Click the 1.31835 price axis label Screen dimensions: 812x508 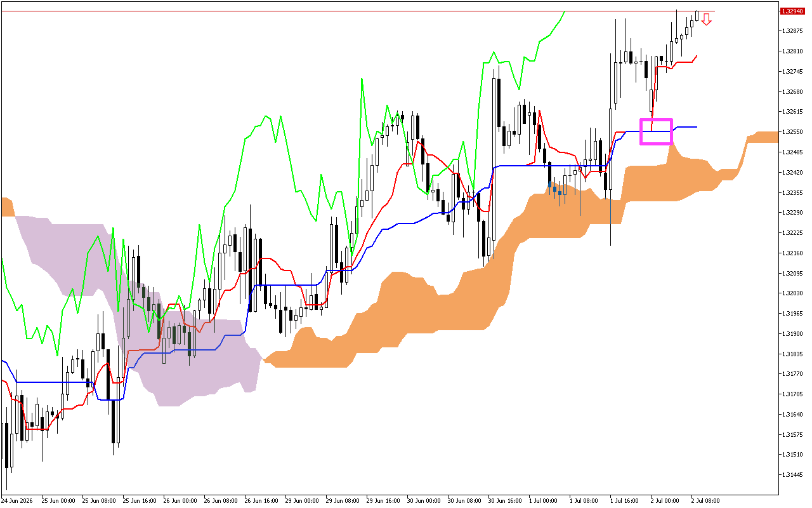pos(792,354)
